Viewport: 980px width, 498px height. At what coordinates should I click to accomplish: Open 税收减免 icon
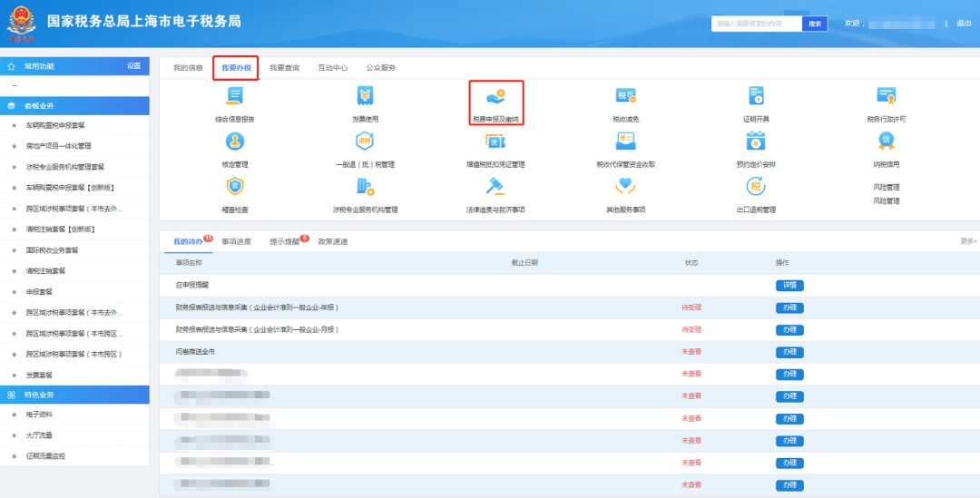tap(625, 96)
